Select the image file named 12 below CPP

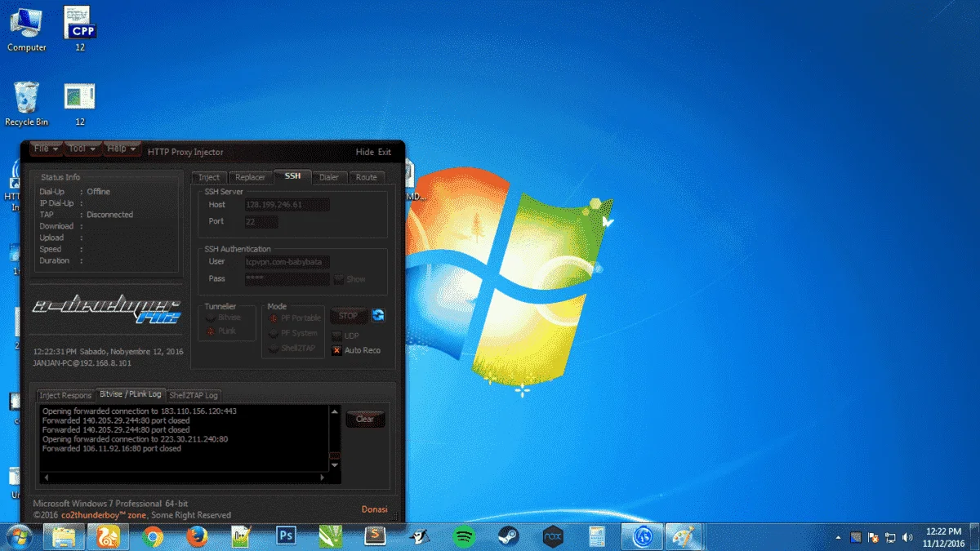[80, 104]
